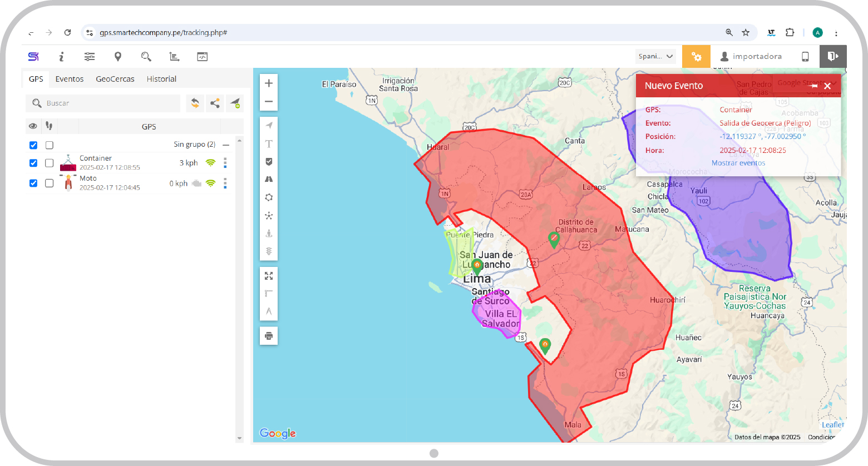This screenshot has height=466, width=868.
Task: Click the map zoom in plus button
Action: 269,83
